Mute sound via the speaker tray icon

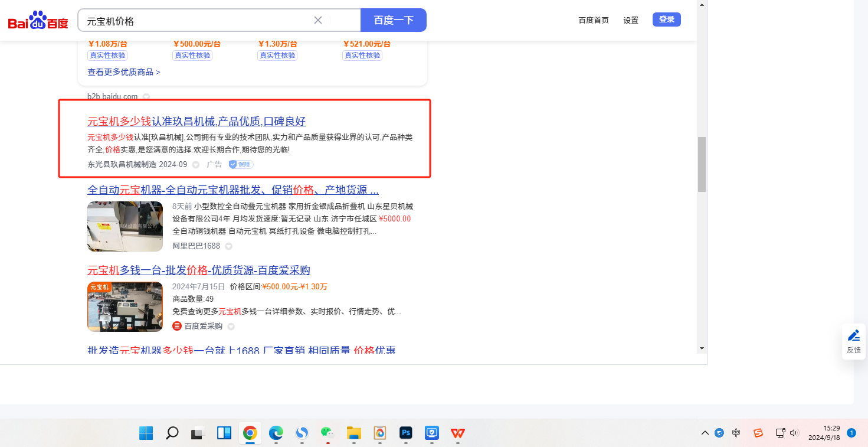click(x=794, y=433)
